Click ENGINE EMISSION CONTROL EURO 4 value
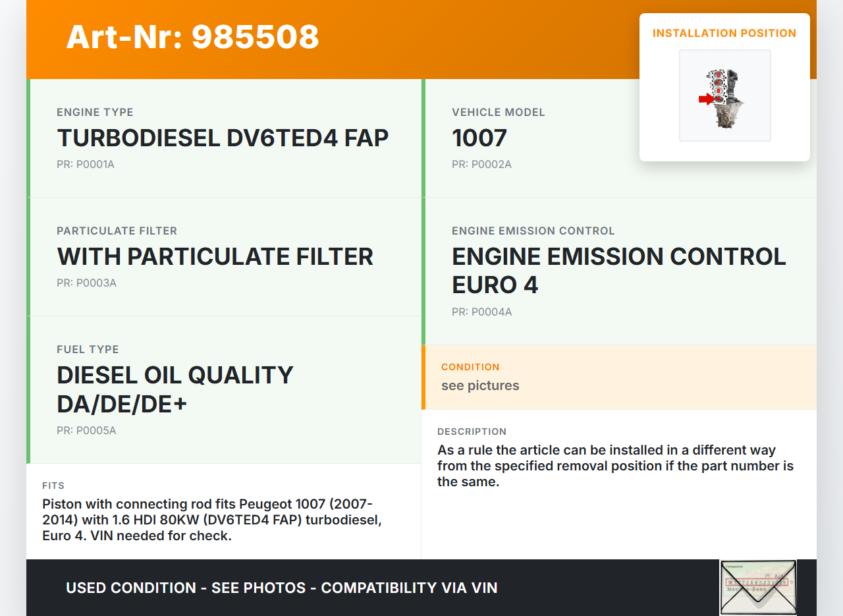This screenshot has width=843, height=616. [x=618, y=271]
